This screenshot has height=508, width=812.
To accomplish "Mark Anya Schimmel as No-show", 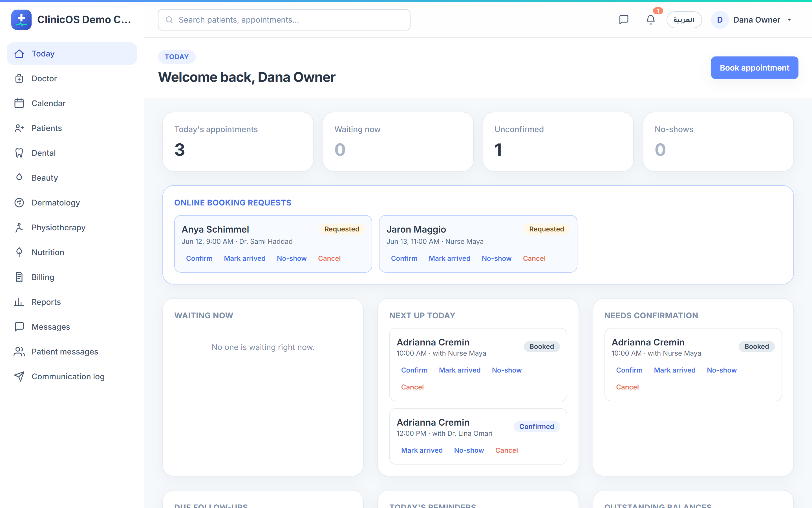I will (292, 258).
